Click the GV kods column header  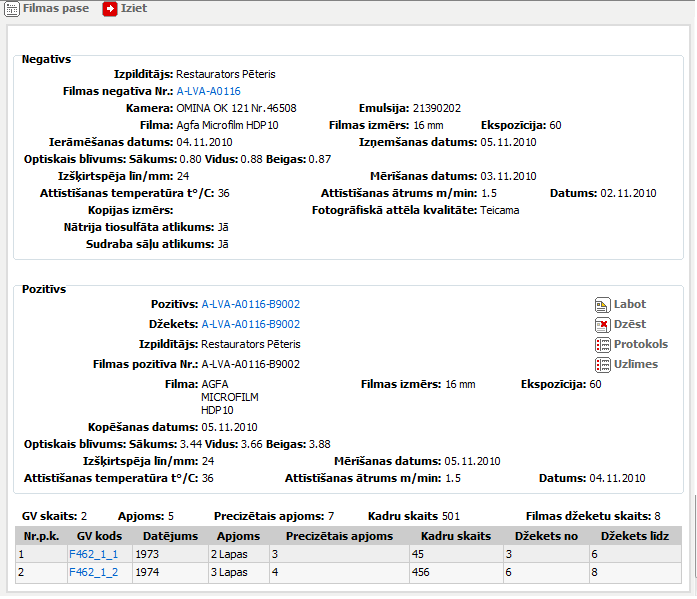pos(99,536)
